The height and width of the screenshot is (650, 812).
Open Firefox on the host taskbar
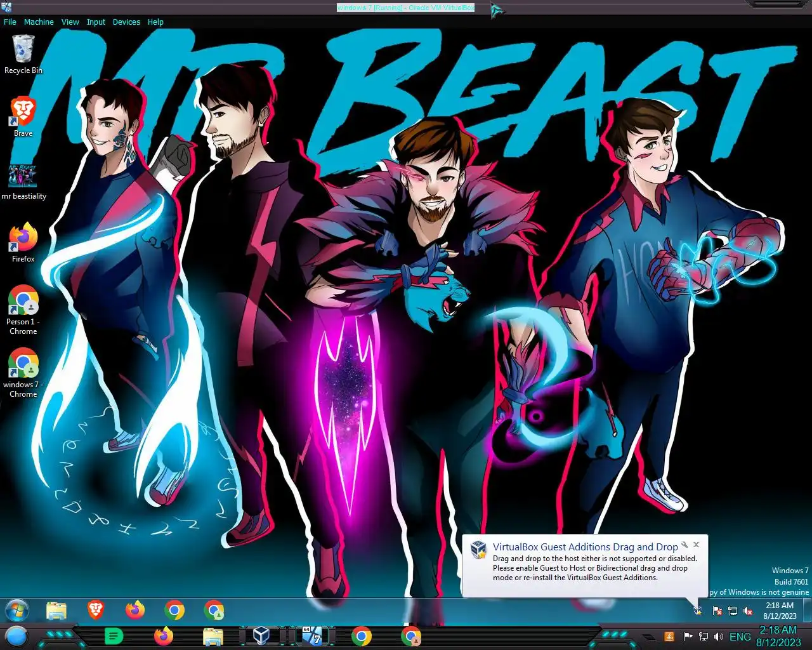[164, 635]
